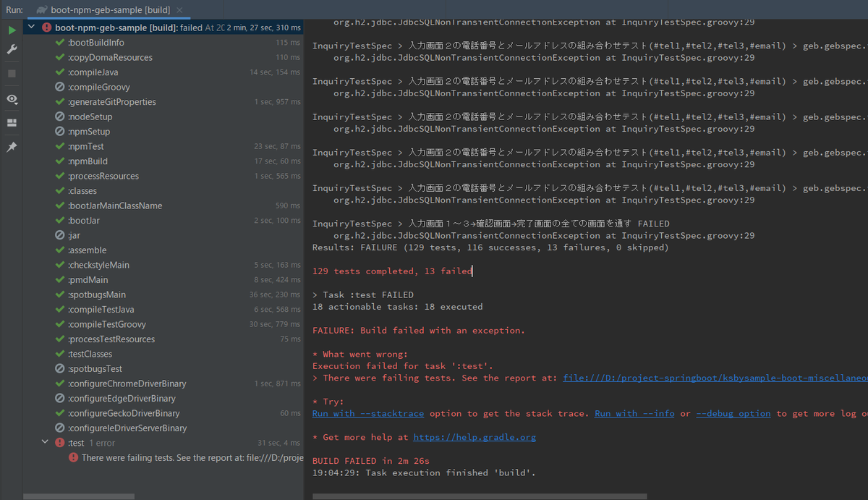Select the :bootJar task row
The image size is (868, 500).
(x=163, y=221)
